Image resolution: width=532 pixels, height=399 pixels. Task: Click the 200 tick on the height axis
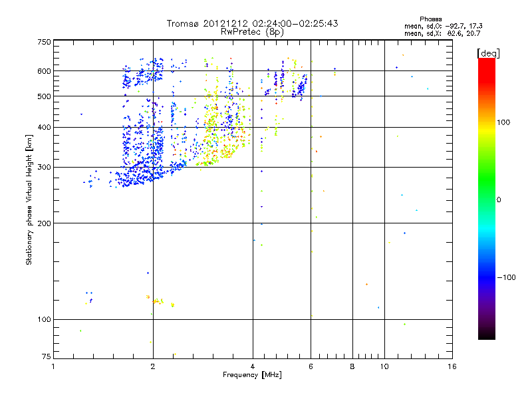(43, 223)
